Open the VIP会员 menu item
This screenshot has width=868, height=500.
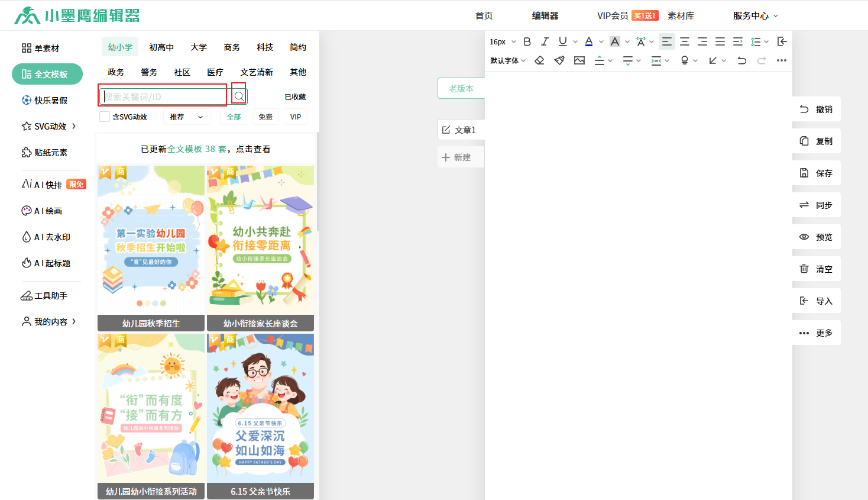pyautogui.click(x=613, y=16)
